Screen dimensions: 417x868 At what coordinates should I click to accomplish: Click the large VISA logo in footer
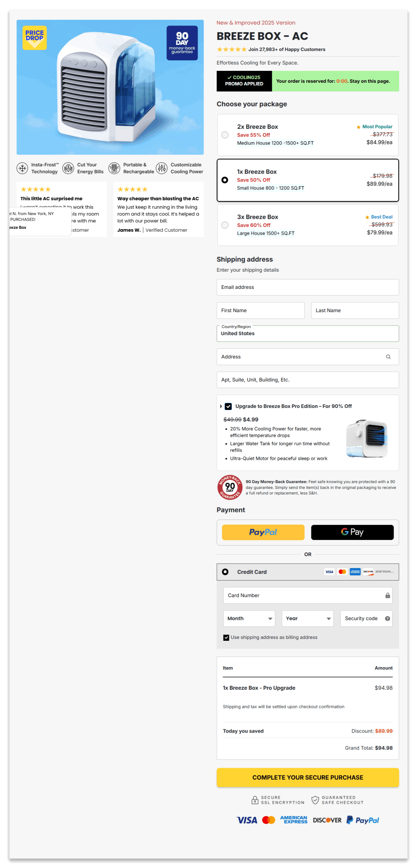tap(247, 820)
